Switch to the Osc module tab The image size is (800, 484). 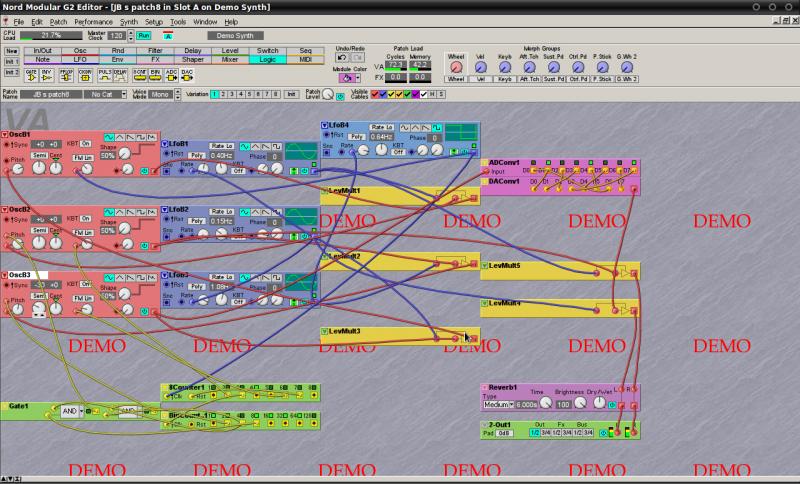point(80,51)
